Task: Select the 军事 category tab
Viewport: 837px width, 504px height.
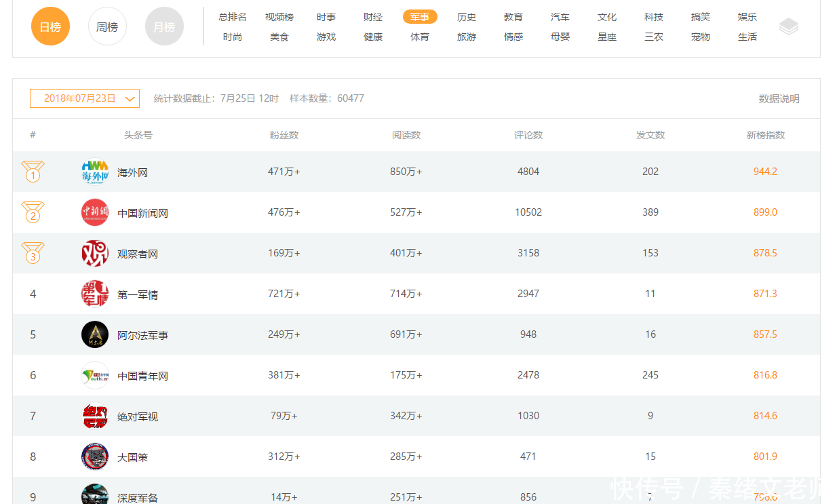Action: pos(420,17)
